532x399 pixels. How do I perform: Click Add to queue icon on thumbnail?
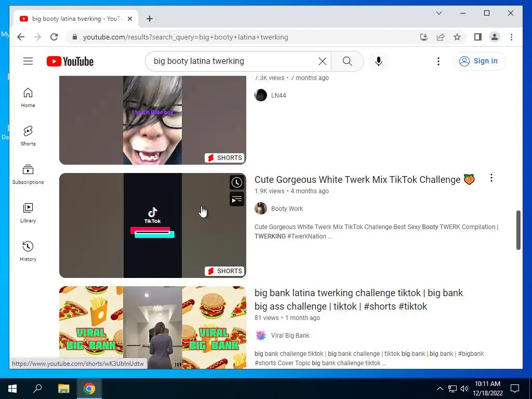pos(237,199)
